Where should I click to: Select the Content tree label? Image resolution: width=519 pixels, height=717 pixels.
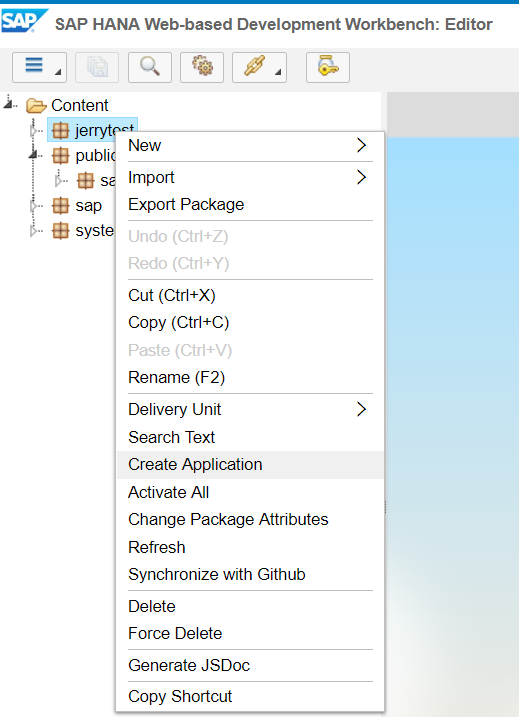coord(80,106)
